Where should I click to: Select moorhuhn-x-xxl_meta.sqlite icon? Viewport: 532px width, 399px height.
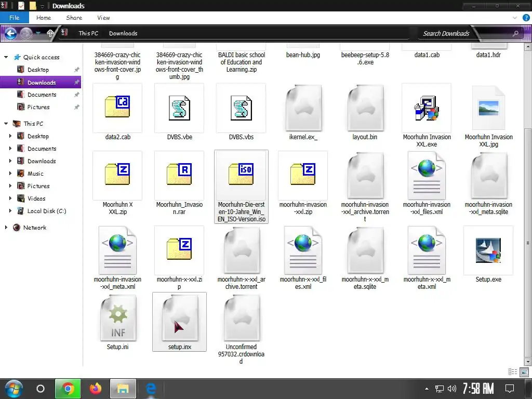pyautogui.click(x=365, y=250)
